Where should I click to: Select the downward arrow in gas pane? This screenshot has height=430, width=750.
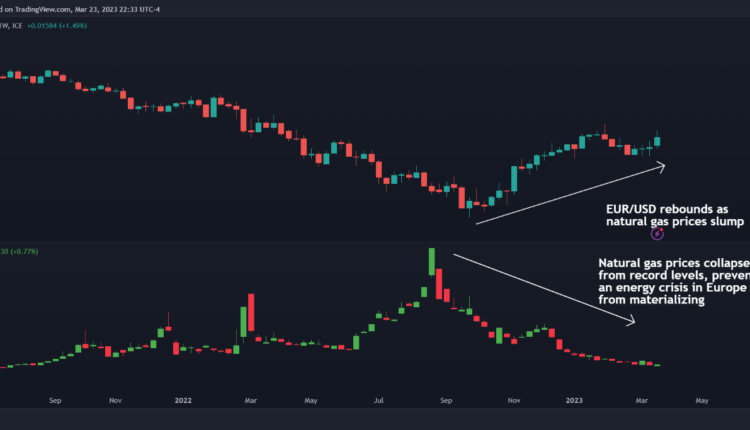(545, 288)
